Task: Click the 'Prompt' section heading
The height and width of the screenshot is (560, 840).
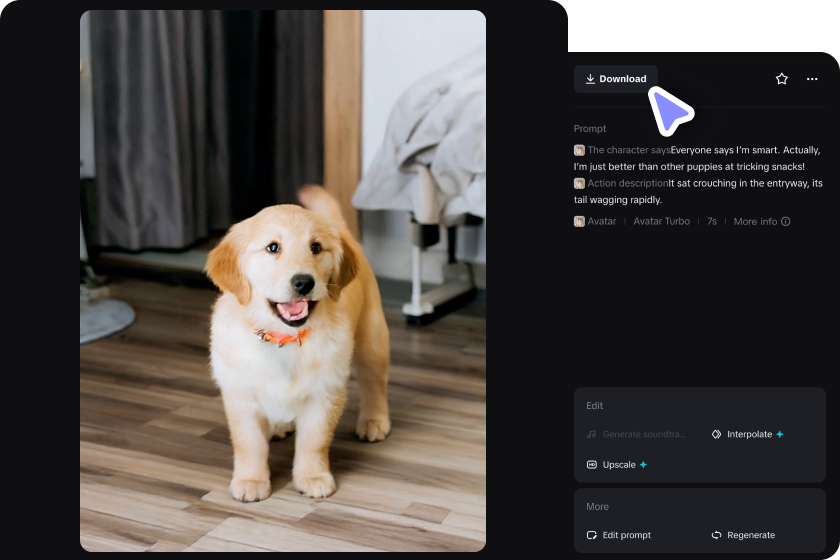Action: pos(590,129)
